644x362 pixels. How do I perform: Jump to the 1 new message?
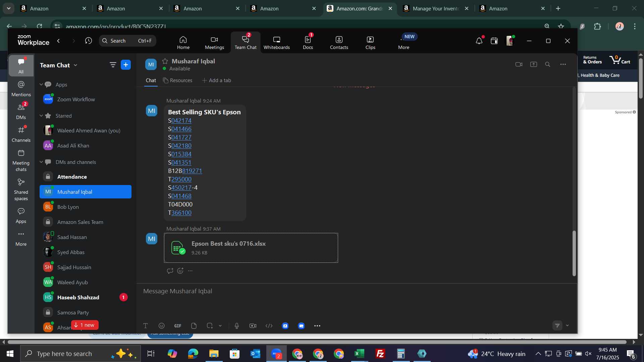[x=85, y=325]
